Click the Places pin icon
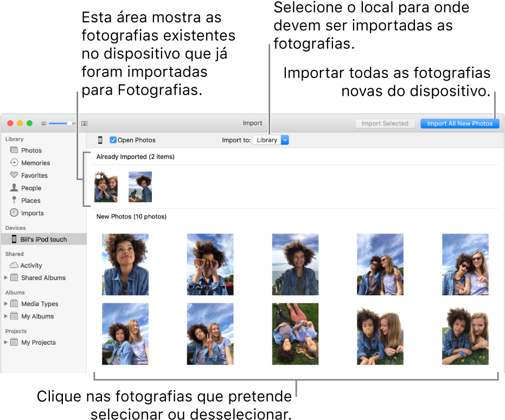The width and height of the screenshot is (505, 420). click(x=14, y=200)
